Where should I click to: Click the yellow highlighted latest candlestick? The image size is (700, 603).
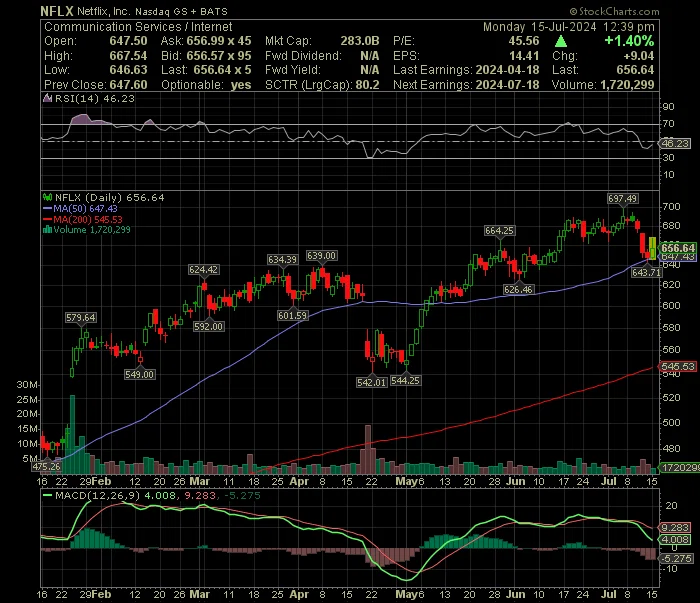coord(653,248)
